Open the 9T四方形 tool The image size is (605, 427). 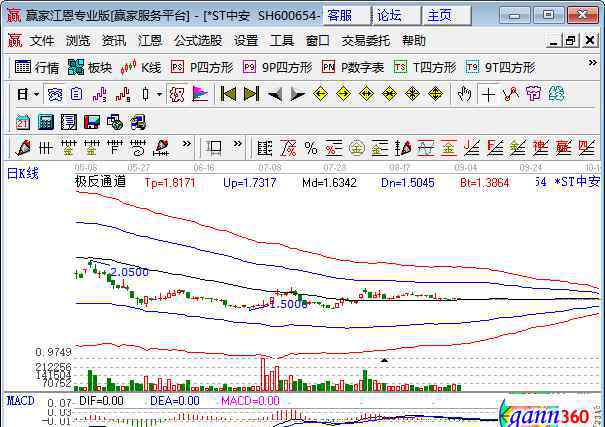pos(500,68)
